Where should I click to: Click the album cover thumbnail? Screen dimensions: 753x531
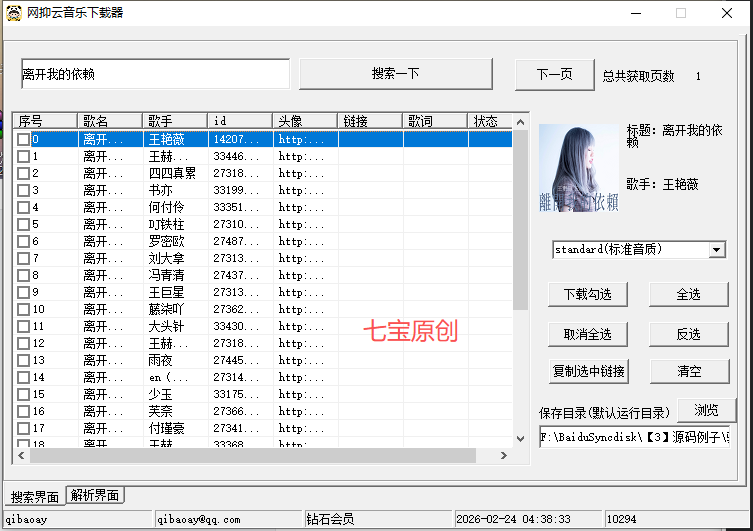tap(579, 168)
